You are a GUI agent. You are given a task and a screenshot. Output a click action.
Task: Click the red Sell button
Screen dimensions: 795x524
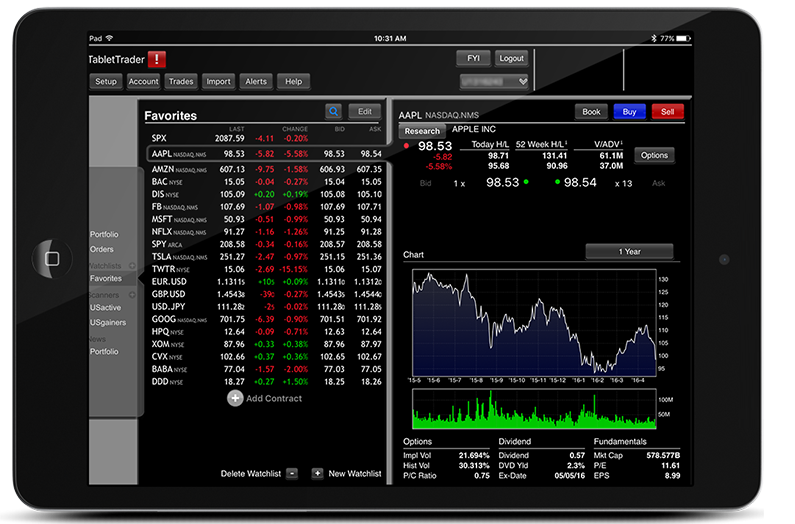pos(667,112)
